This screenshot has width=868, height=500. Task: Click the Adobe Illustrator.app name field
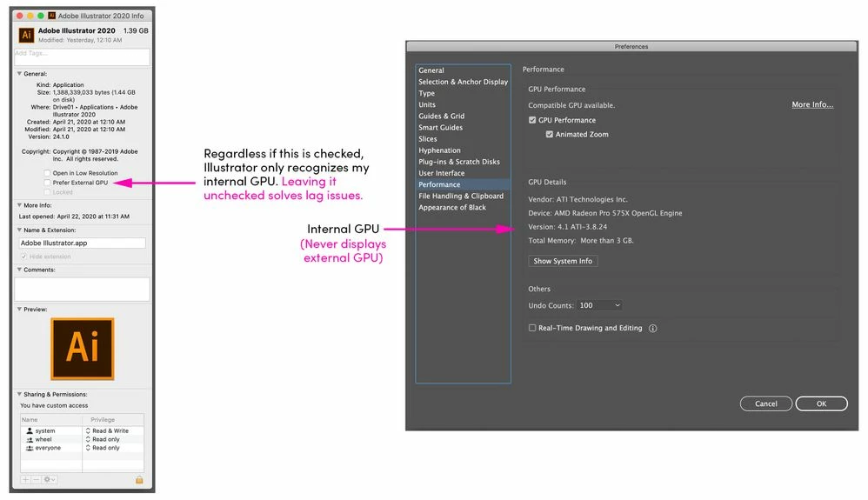coord(82,243)
